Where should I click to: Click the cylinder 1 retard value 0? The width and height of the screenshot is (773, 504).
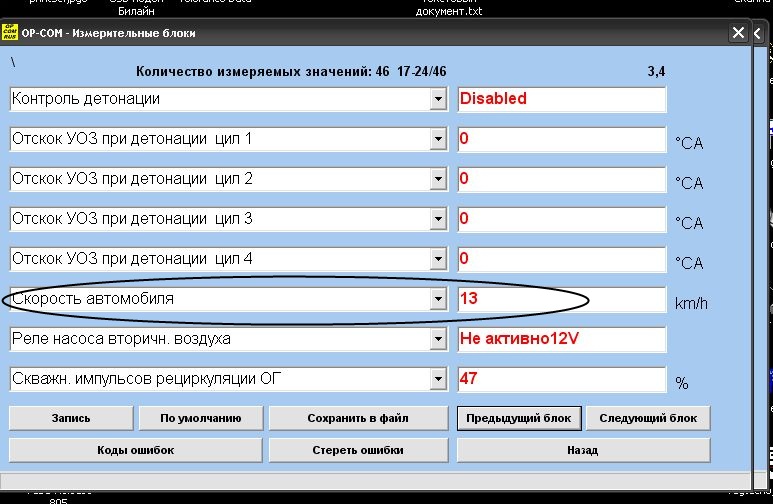pyautogui.click(x=562, y=139)
